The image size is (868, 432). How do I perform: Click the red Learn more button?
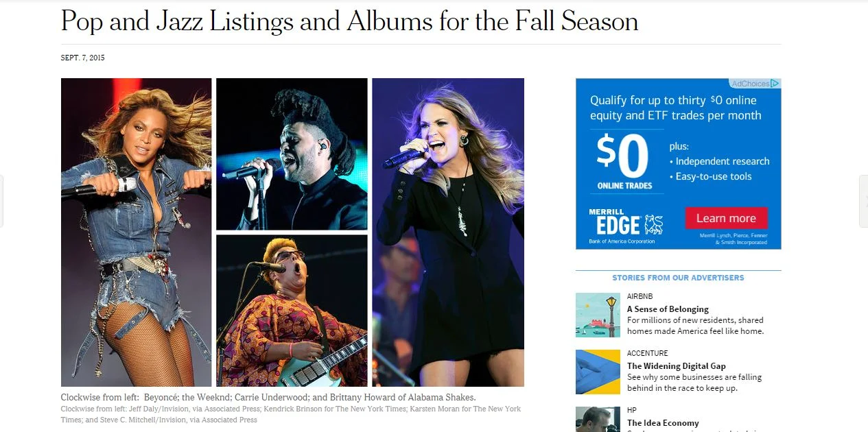tap(726, 218)
